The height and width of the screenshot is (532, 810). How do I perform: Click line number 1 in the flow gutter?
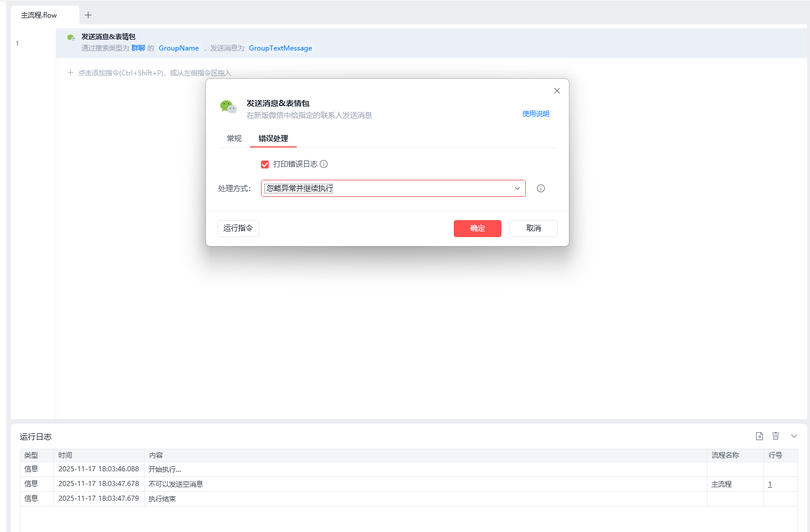tap(17, 44)
